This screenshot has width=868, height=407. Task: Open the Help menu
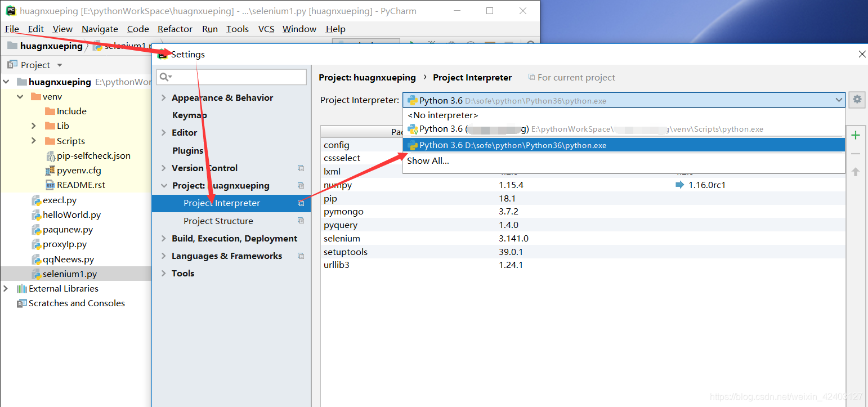[335, 29]
